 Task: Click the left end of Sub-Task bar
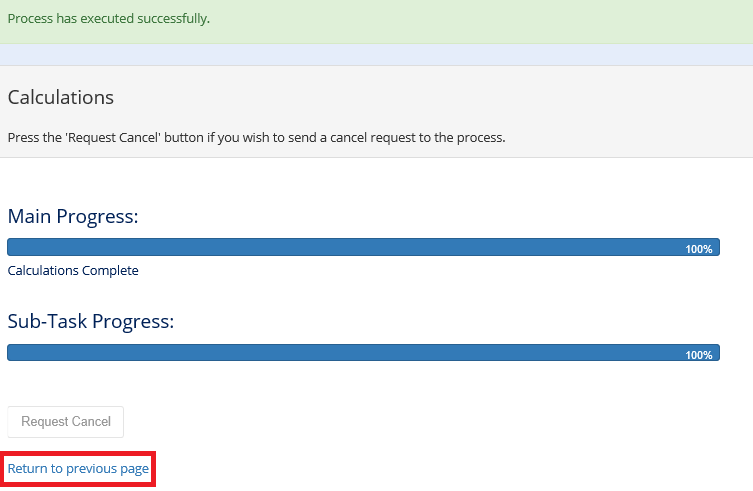point(14,353)
